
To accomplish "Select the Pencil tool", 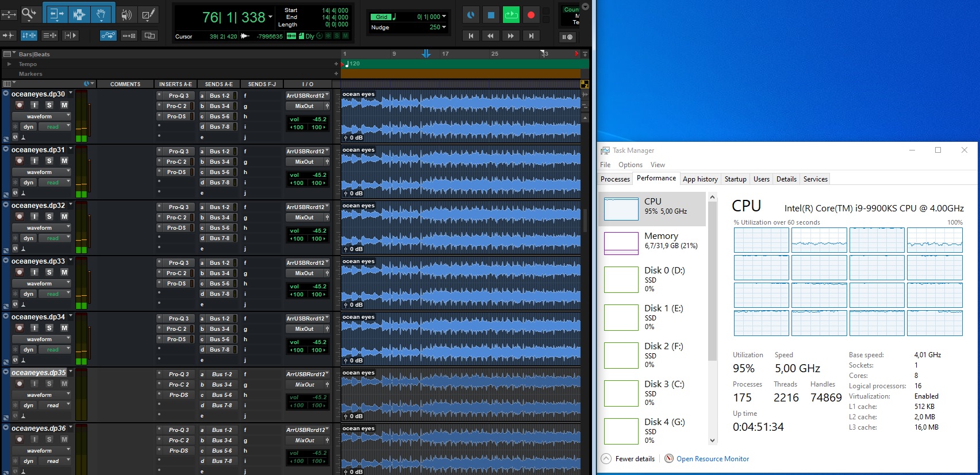I will (148, 14).
